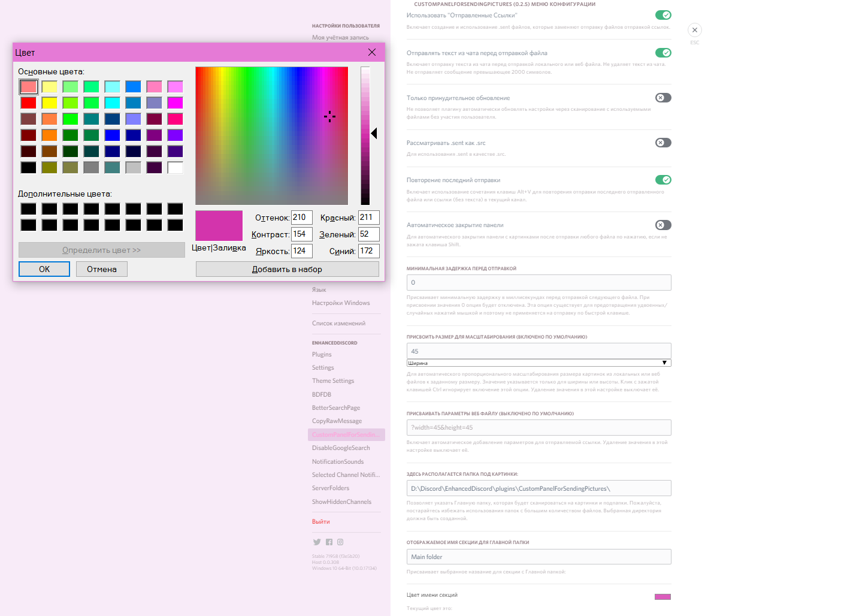Viewport: 841px width, 616px height.
Task: Open Theme Settings in sidebar
Action: (333, 381)
